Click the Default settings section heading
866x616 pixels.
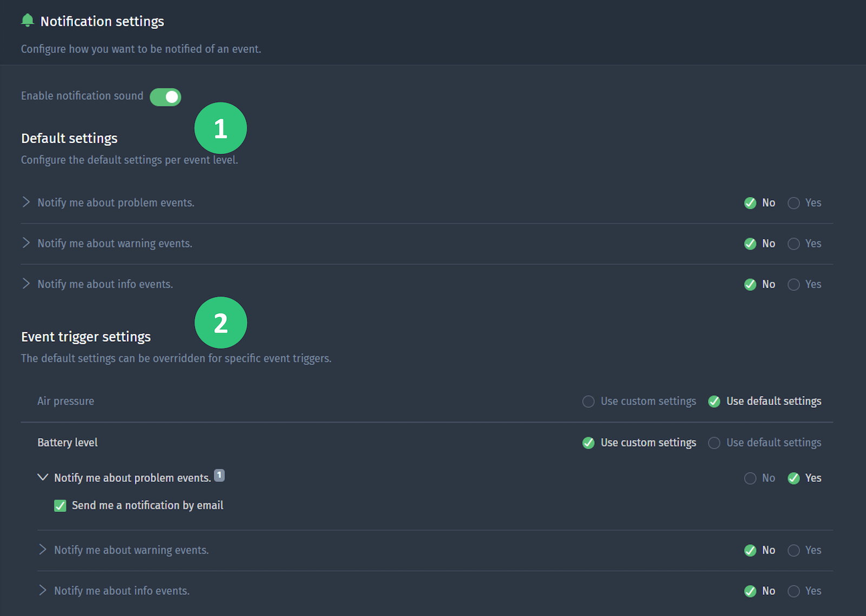pyautogui.click(x=69, y=138)
